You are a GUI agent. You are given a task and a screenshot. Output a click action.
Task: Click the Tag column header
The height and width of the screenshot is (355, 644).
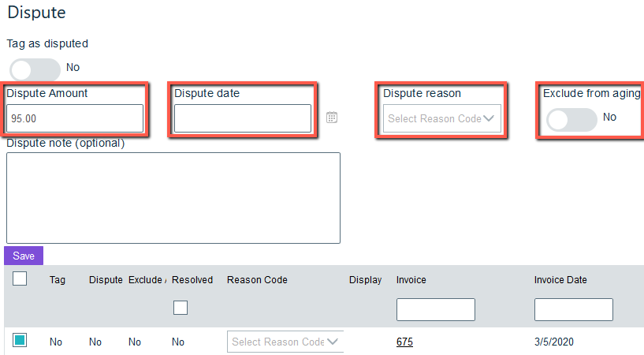click(x=58, y=280)
